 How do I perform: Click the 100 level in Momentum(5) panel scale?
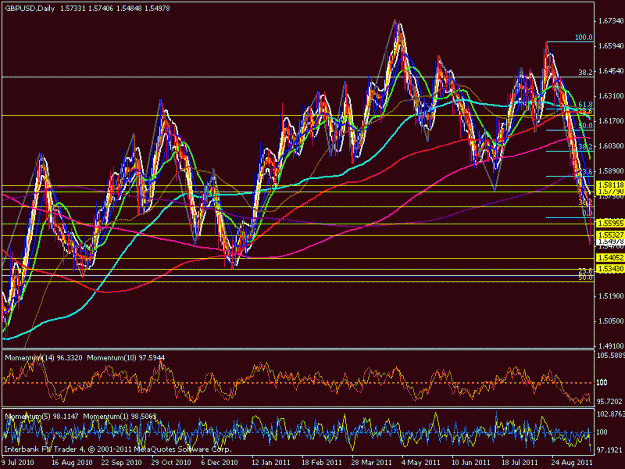click(x=602, y=432)
